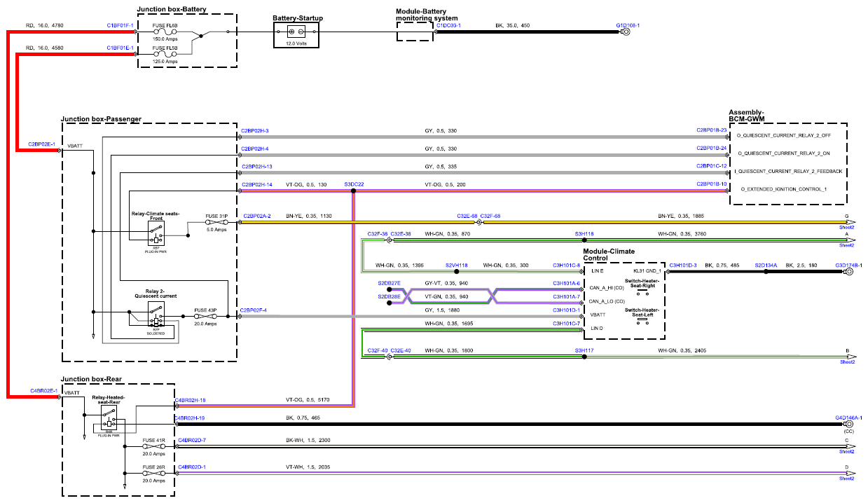Open connector reference C1BF01E-1
This screenshot has height=503, width=868.
tap(120, 48)
